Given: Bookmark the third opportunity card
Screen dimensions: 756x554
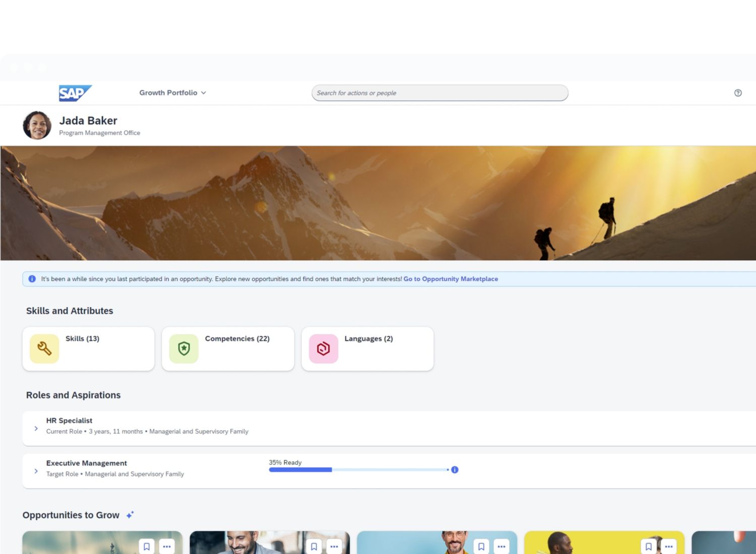Looking at the screenshot, I should (x=481, y=546).
